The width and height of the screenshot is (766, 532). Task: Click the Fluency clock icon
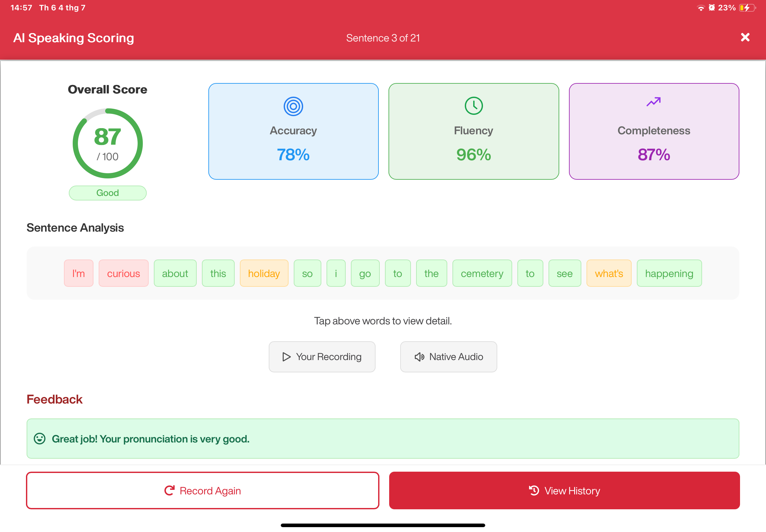point(473,106)
